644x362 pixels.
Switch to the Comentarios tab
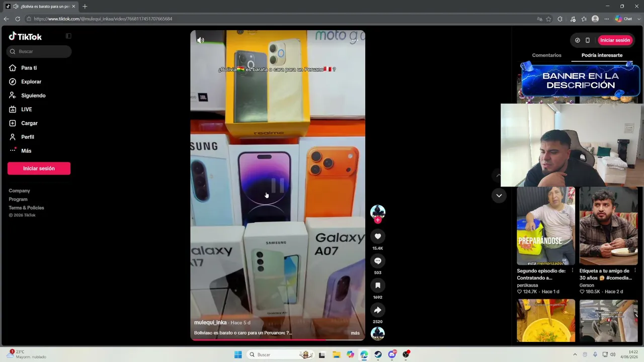(546, 55)
